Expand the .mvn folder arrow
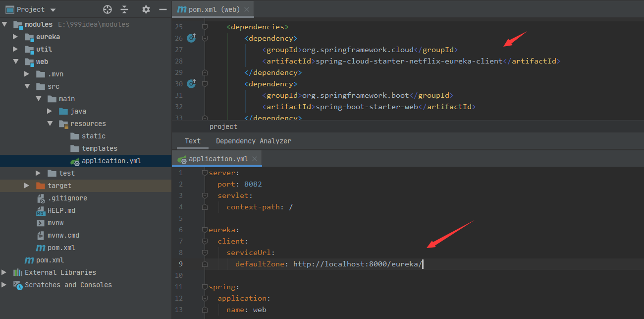This screenshot has width=644, height=319. 27,74
